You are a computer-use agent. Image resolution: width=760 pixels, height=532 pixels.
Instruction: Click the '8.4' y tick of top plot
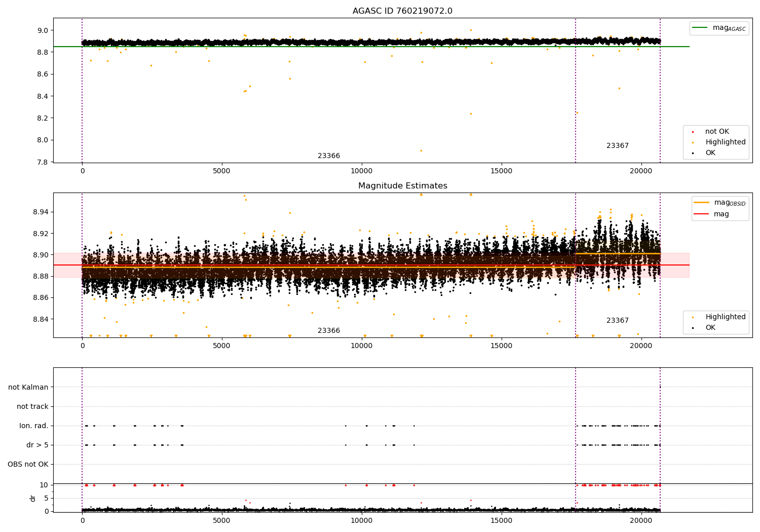[43, 96]
